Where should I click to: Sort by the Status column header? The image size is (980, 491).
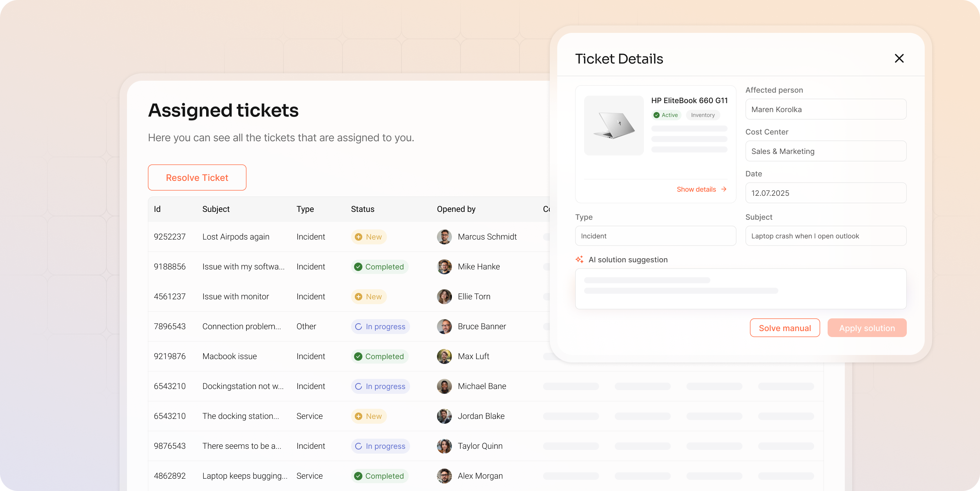(x=363, y=209)
